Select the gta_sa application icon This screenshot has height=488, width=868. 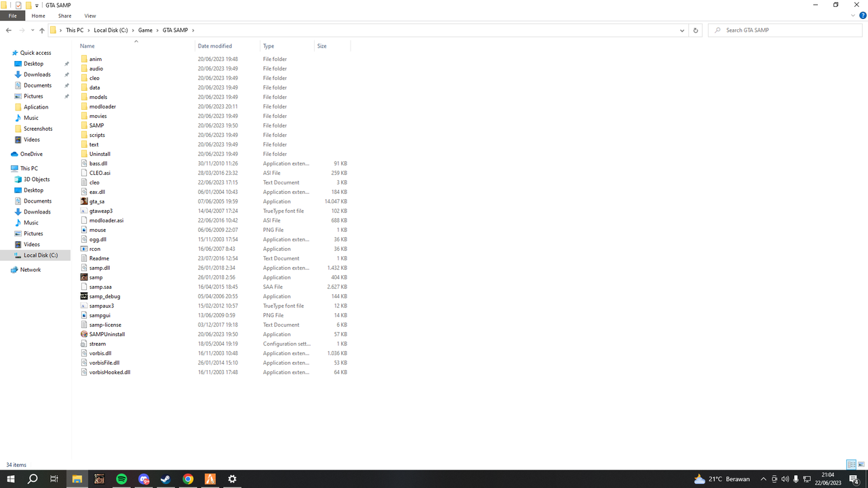point(84,201)
